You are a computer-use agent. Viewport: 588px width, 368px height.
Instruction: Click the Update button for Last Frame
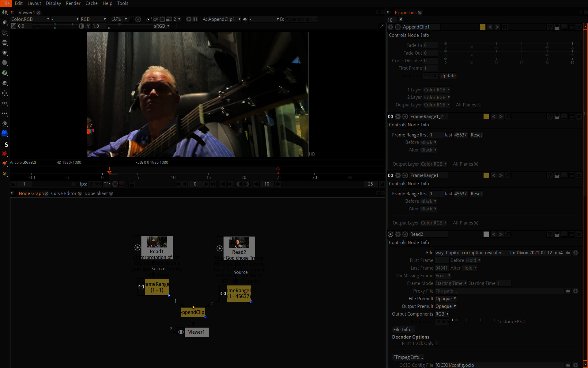(448, 75)
